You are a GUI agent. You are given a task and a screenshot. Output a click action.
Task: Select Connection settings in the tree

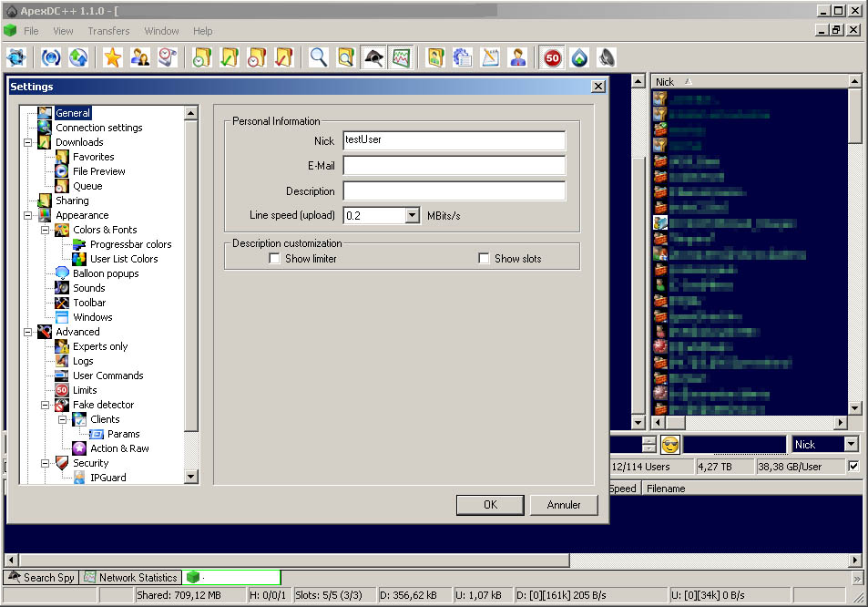tap(99, 128)
